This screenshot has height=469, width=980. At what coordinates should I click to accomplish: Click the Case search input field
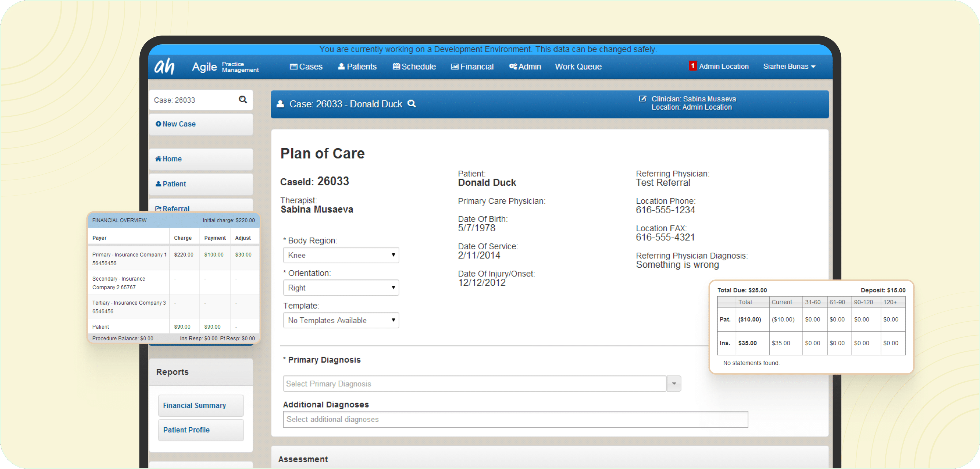194,100
